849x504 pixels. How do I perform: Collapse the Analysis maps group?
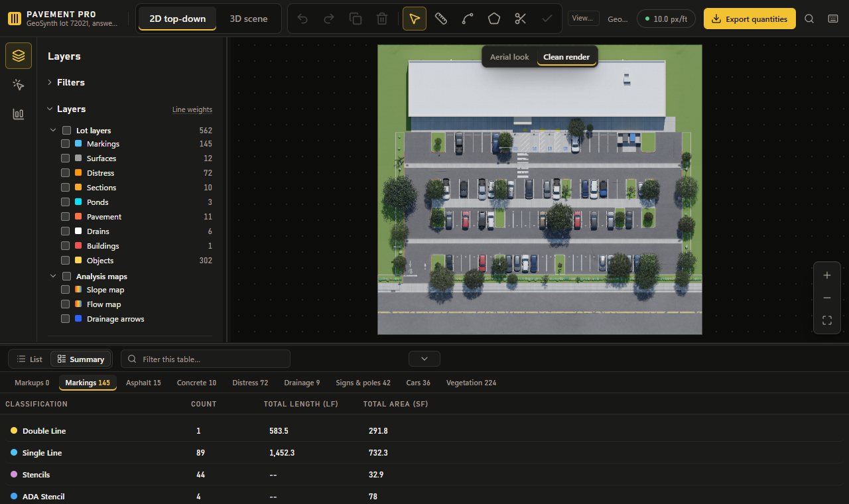[x=54, y=277]
